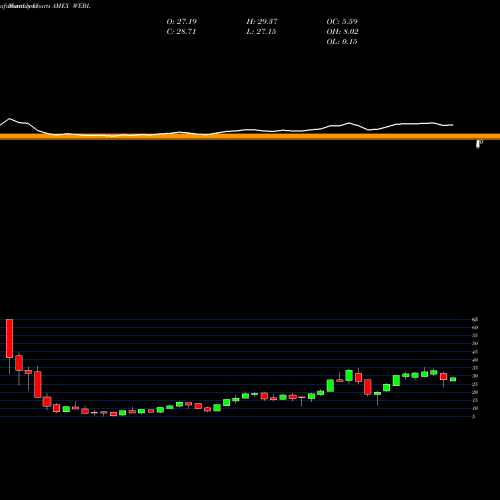Click the last green candle on the right

click(453, 379)
